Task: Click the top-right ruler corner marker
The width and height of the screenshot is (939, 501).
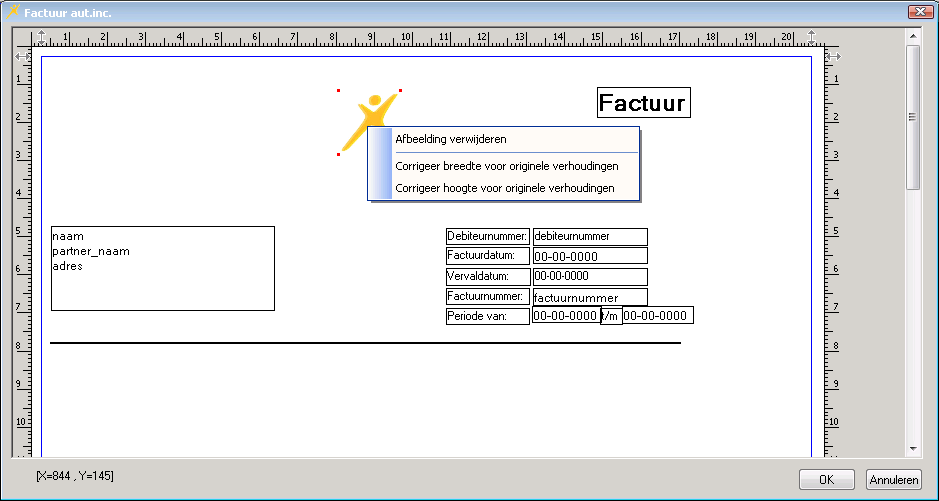Action: click(833, 57)
